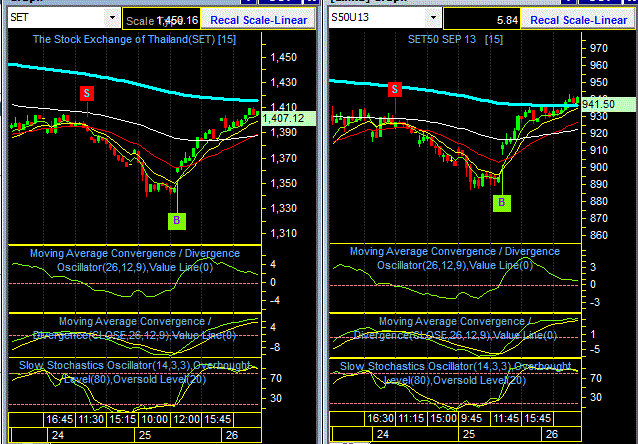The image size is (638, 444).
Task: Select the green B buy marker on SET chart
Action: pyautogui.click(x=177, y=221)
